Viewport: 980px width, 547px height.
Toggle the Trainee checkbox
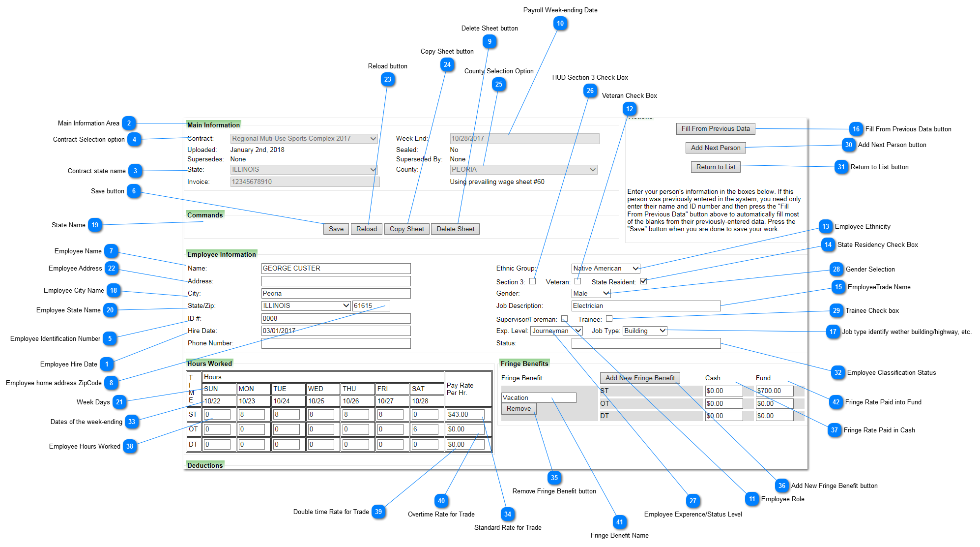click(x=609, y=319)
